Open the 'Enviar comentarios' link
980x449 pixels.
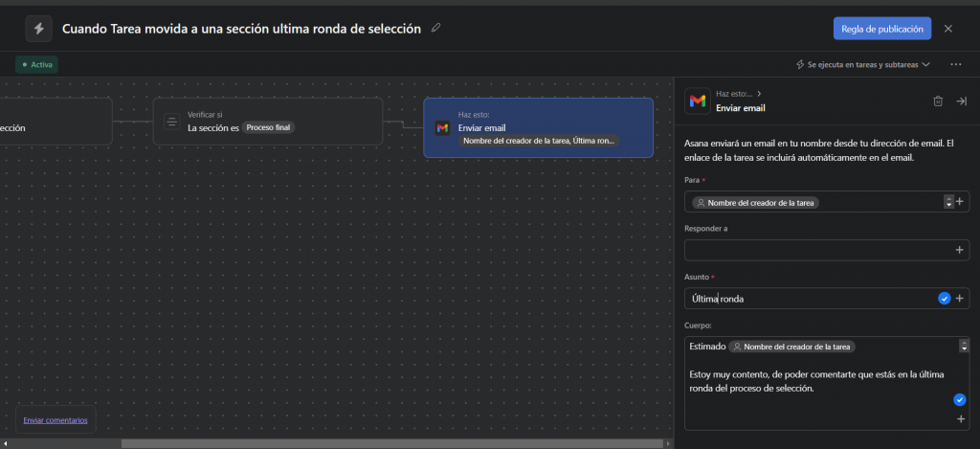point(56,419)
